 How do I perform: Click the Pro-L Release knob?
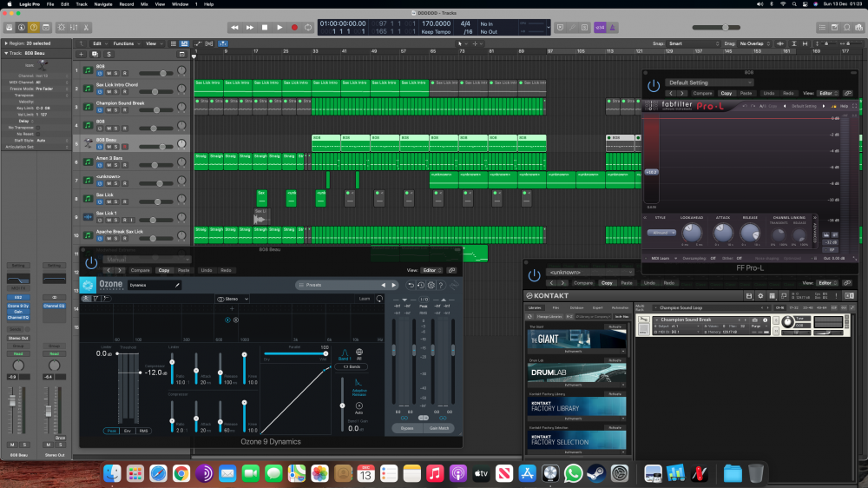tap(750, 233)
